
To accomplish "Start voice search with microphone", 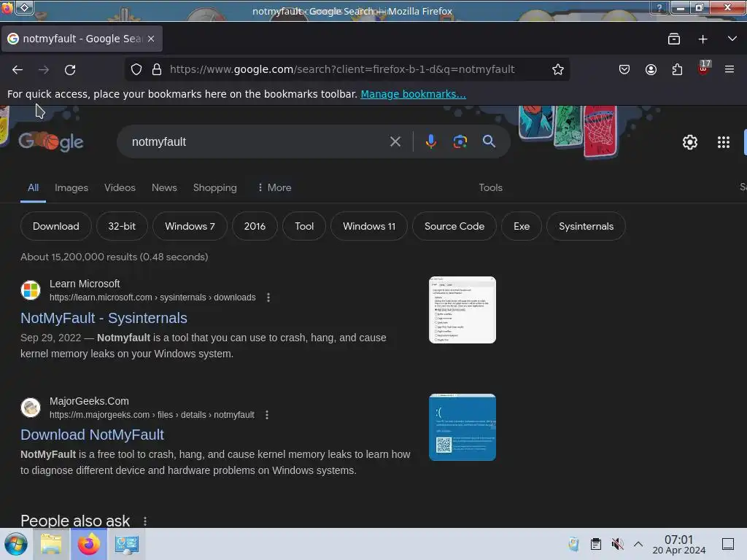I will click(x=430, y=141).
